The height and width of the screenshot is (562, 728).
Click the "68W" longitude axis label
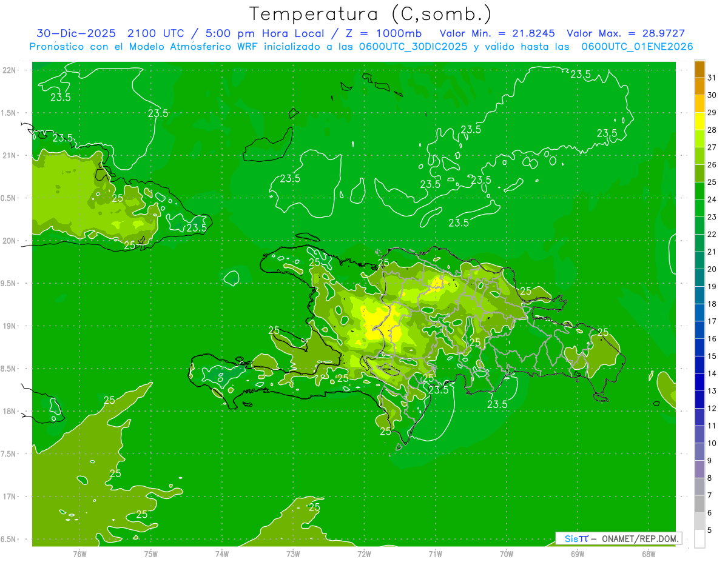point(648,554)
